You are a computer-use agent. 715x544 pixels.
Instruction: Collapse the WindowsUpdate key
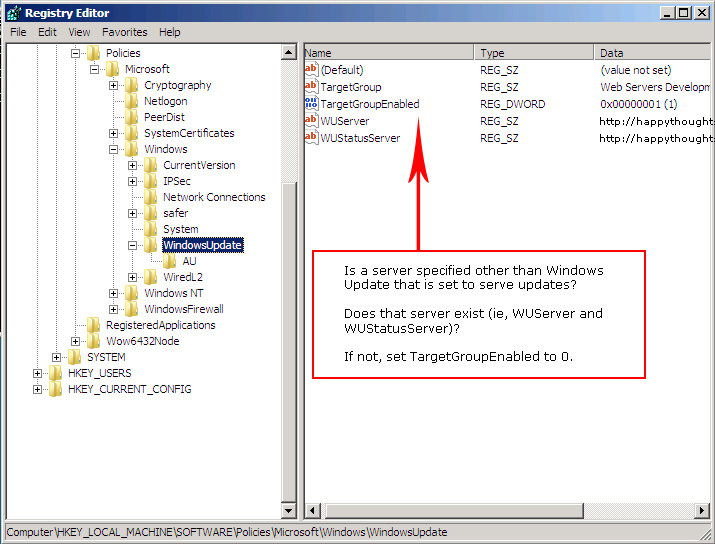[132, 245]
